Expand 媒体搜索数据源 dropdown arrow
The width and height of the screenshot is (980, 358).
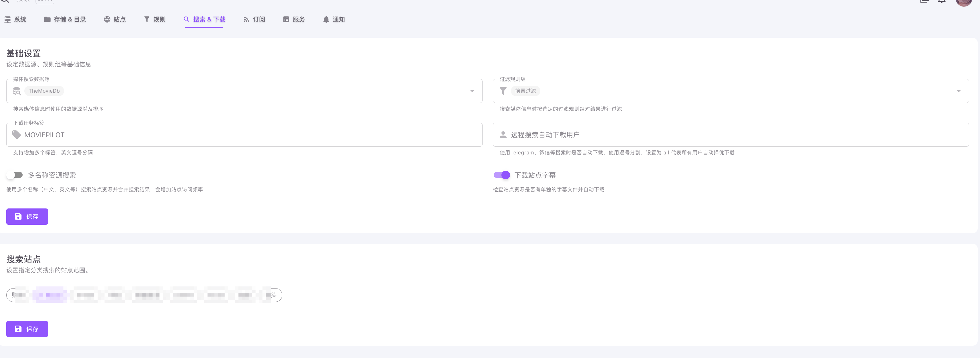click(472, 91)
